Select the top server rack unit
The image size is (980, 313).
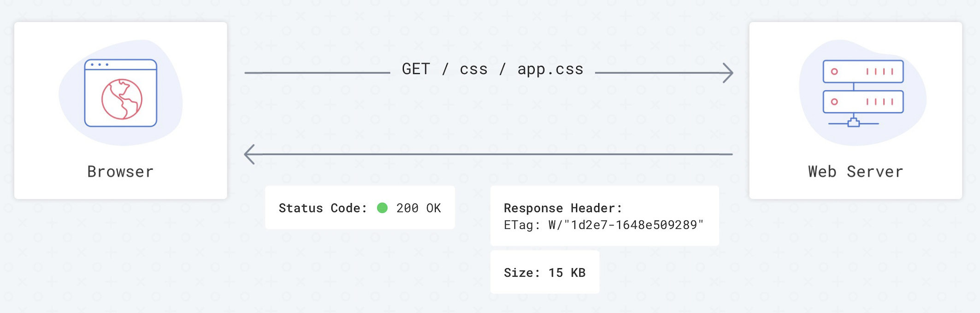[x=863, y=71]
